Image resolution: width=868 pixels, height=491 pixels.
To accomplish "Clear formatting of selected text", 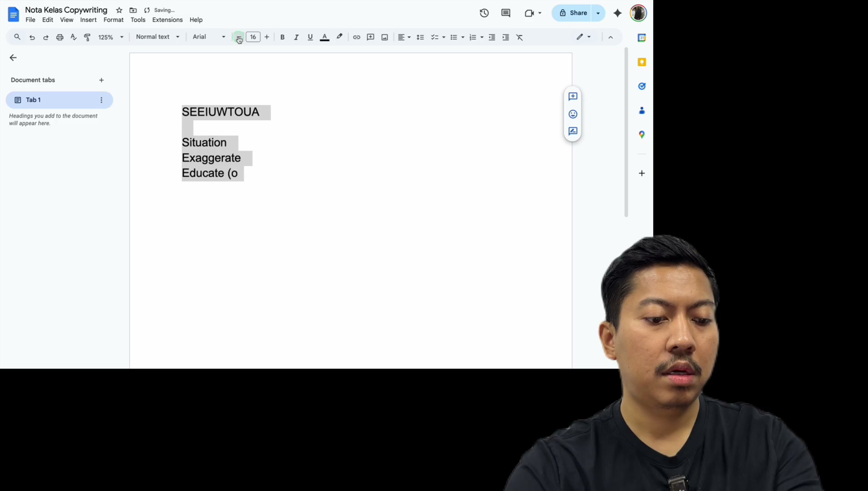I will click(520, 37).
